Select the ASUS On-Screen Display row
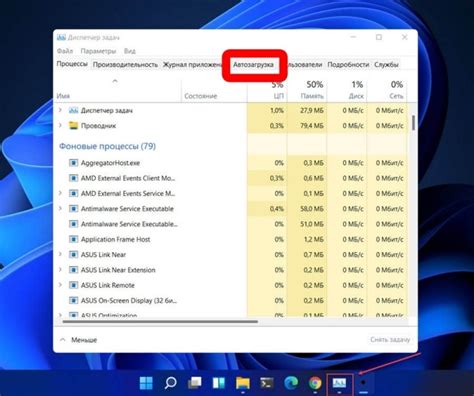 pyautogui.click(x=231, y=300)
